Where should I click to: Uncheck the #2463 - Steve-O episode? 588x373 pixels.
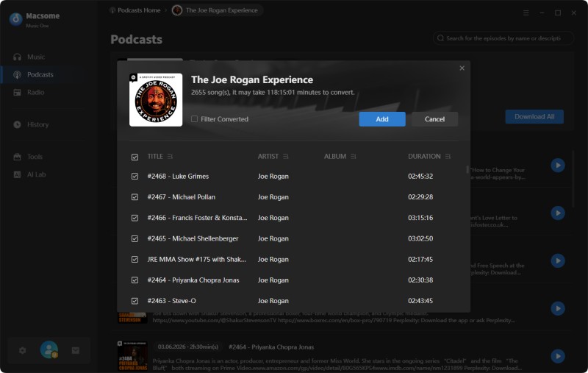pyautogui.click(x=135, y=301)
